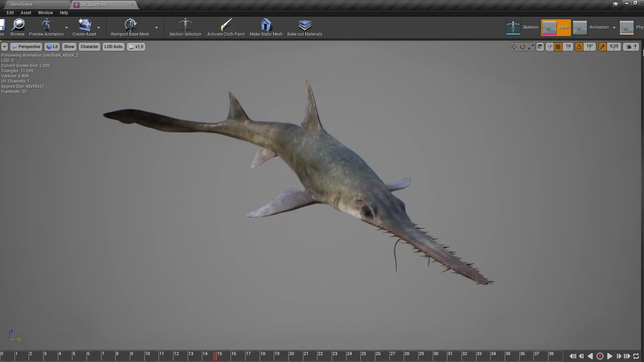Expand the viewport options dropdown
Image resolution: width=644 pixels, height=362 pixels.
(4, 47)
